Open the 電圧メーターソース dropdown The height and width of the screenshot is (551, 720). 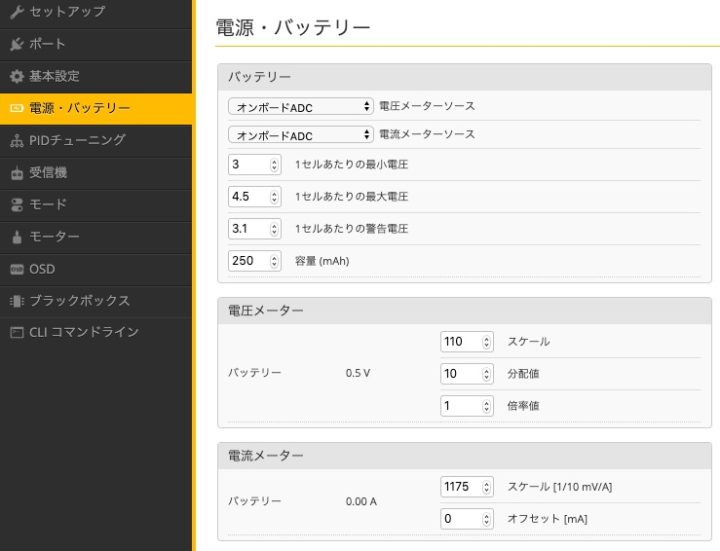tap(301, 106)
